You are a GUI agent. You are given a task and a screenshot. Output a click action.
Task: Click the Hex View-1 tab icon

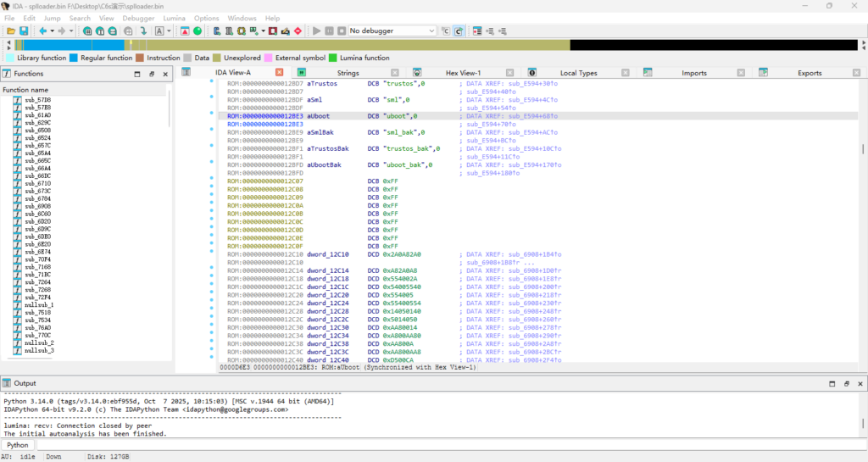click(x=417, y=73)
